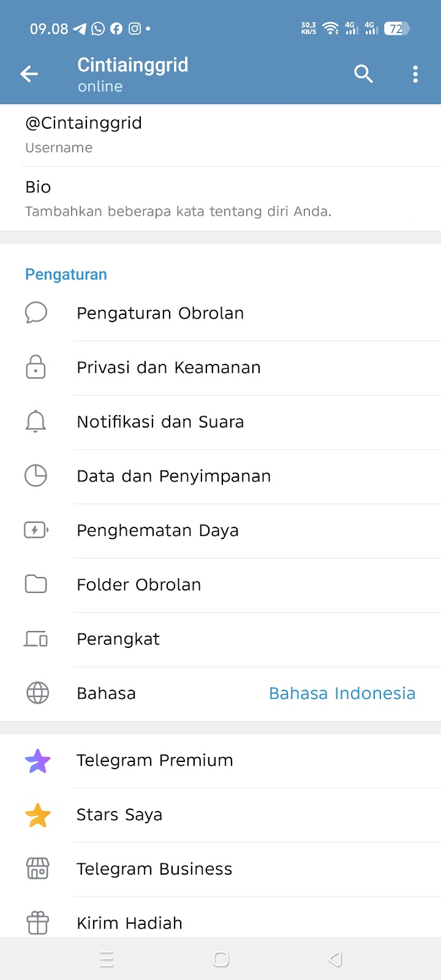
Task: Tap the back arrow in header
Action: (29, 74)
